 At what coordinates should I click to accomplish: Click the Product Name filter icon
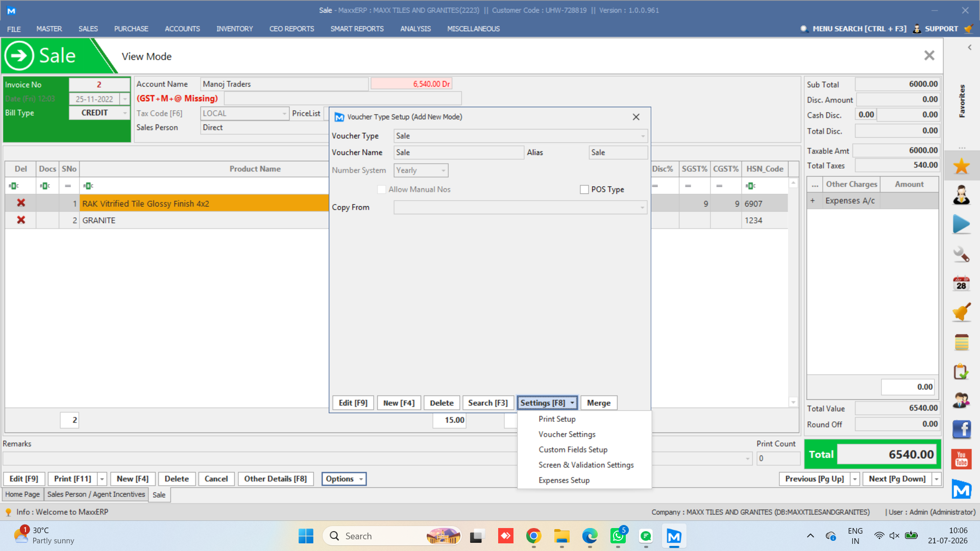pos(88,186)
